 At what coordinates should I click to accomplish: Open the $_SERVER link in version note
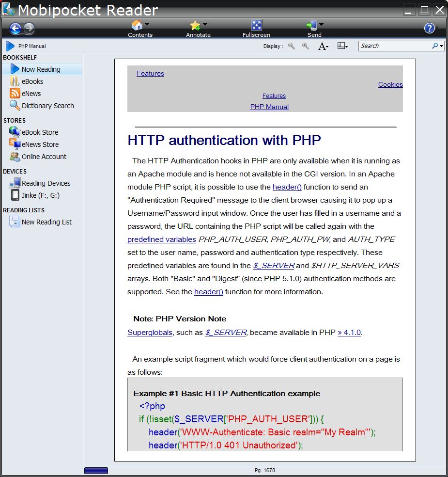[x=226, y=333]
